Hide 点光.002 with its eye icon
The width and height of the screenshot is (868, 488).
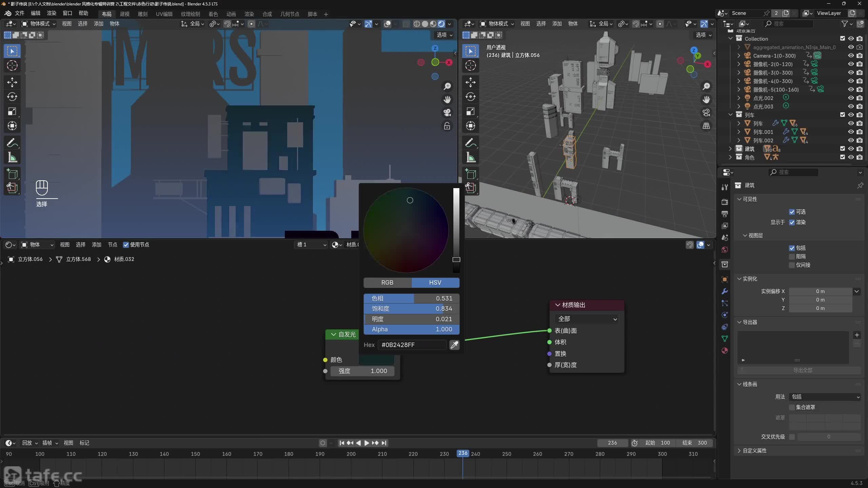(851, 98)
